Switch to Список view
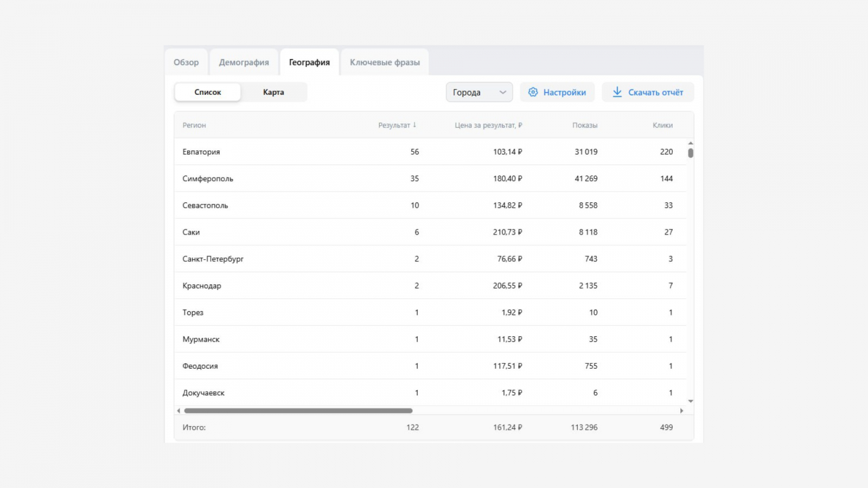This screenshot has height=488, width=868. 207,92
